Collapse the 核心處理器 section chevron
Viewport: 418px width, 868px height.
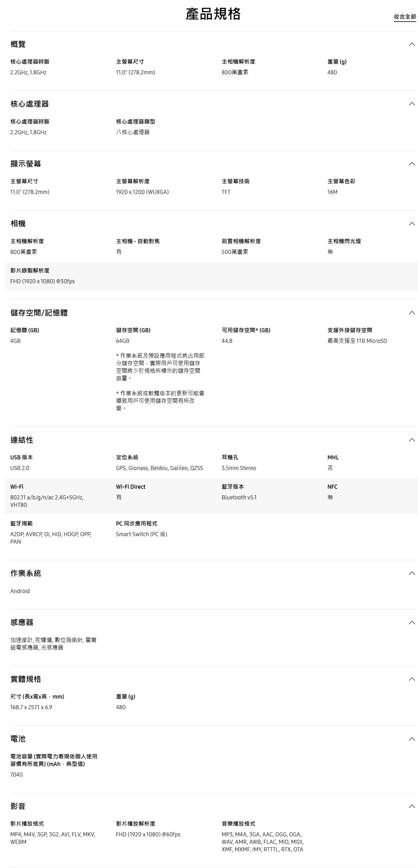411,104
